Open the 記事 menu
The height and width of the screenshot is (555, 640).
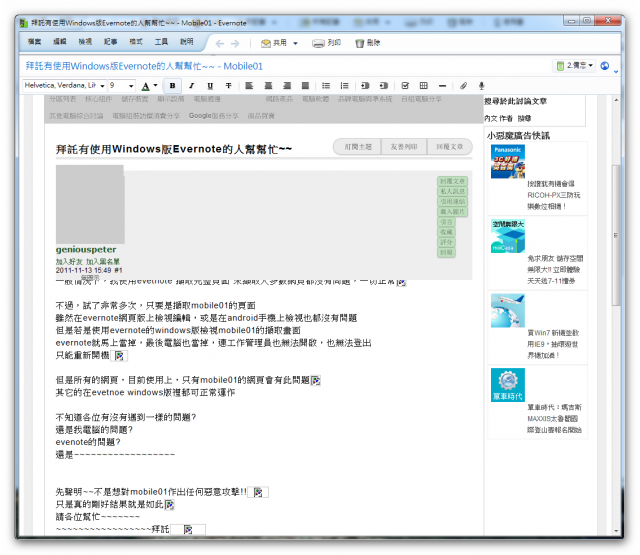(x=110, y=42)
